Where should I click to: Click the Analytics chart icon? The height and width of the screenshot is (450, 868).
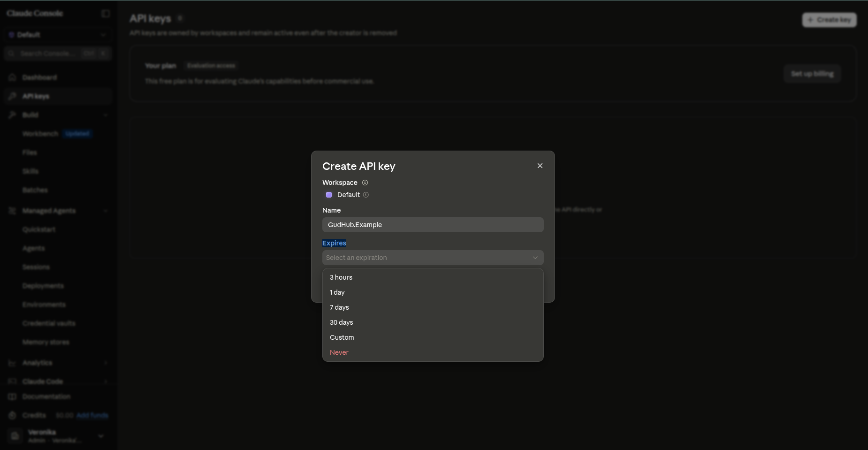tap(13, 363)
